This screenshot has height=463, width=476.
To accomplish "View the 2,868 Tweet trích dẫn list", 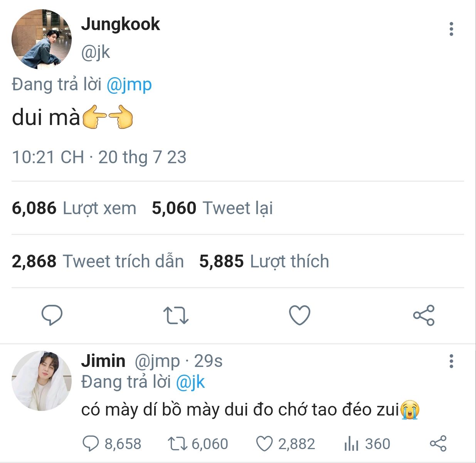I will pyautogui.click(x=98, y=262).
